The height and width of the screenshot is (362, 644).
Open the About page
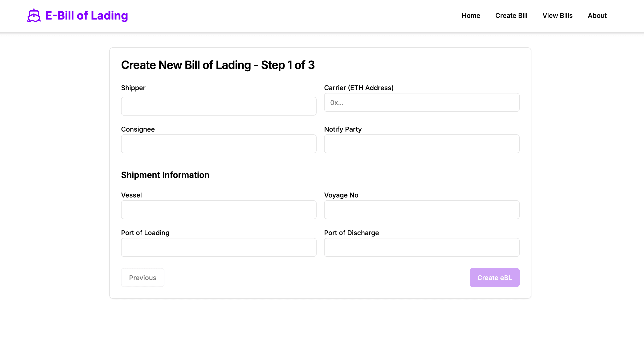pyautogui.click(x=597, y=16)
